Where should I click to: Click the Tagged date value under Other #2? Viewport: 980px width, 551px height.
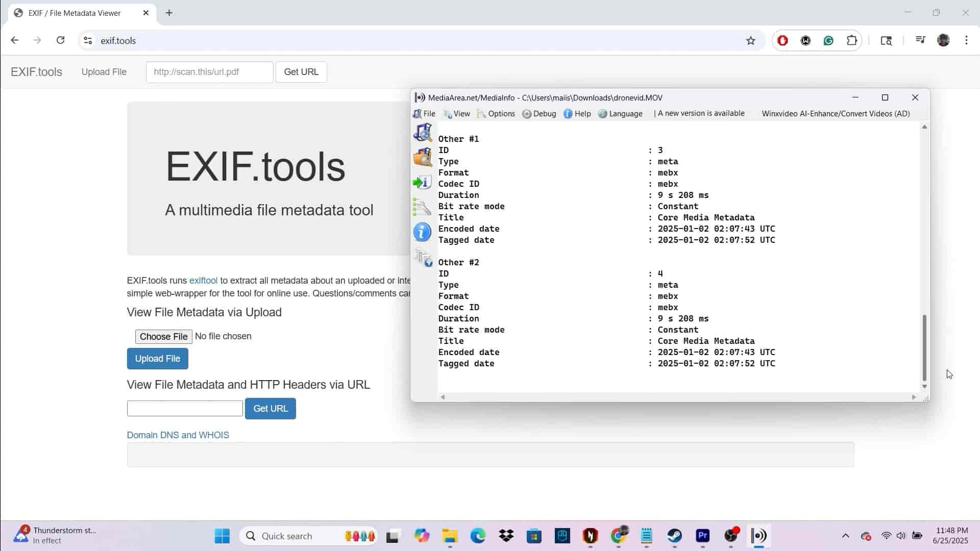point(716,363)
